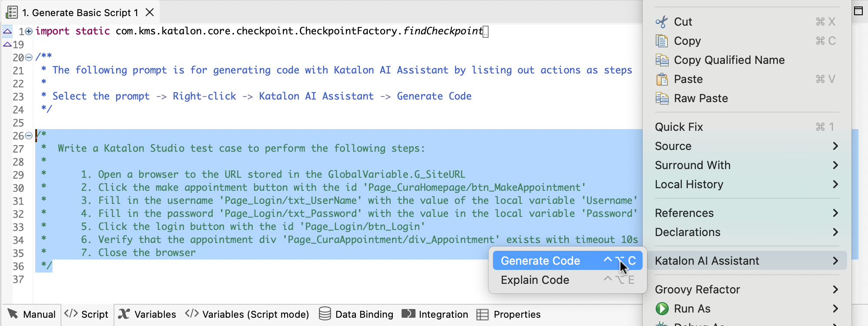Click override marker icon at line 1
868x326 pixels.
click(7, 31)
